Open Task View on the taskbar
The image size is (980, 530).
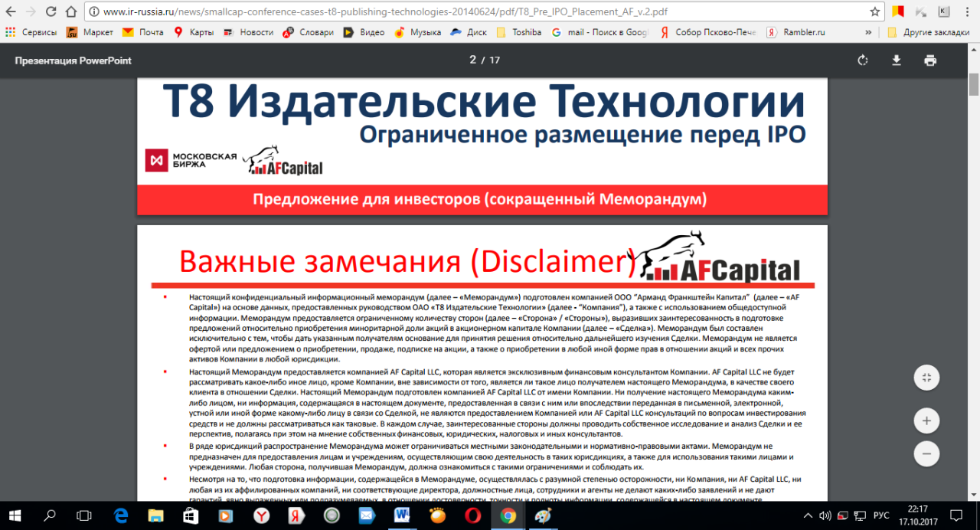84,515
